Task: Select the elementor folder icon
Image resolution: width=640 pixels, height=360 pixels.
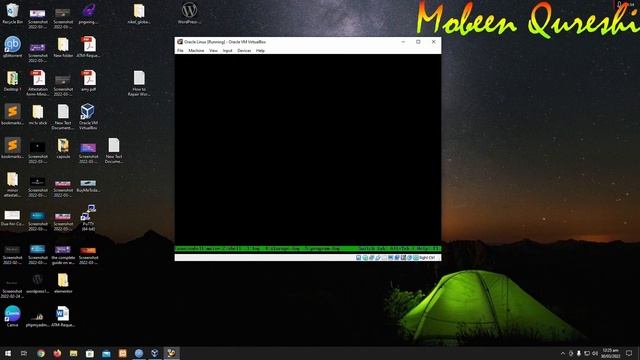Action: tap(63, 283)
